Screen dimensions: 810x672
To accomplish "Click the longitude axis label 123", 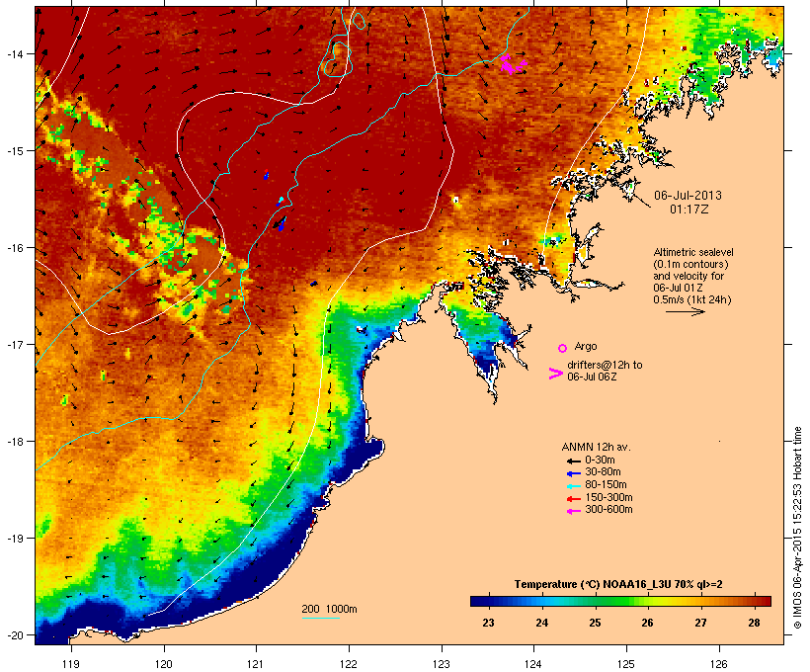I will 442,664.
